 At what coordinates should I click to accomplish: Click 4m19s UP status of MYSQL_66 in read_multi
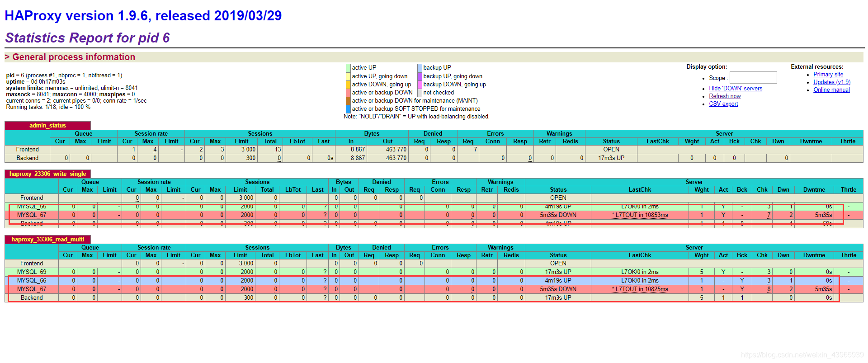(x=558, y=281)
